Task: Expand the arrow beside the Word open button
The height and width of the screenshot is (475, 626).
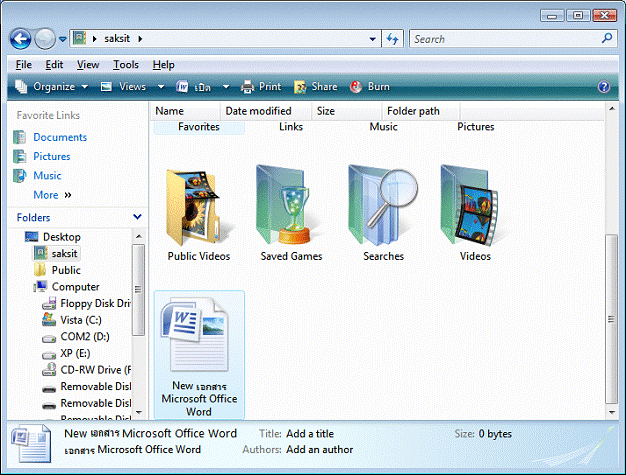Action: (226, 87)
